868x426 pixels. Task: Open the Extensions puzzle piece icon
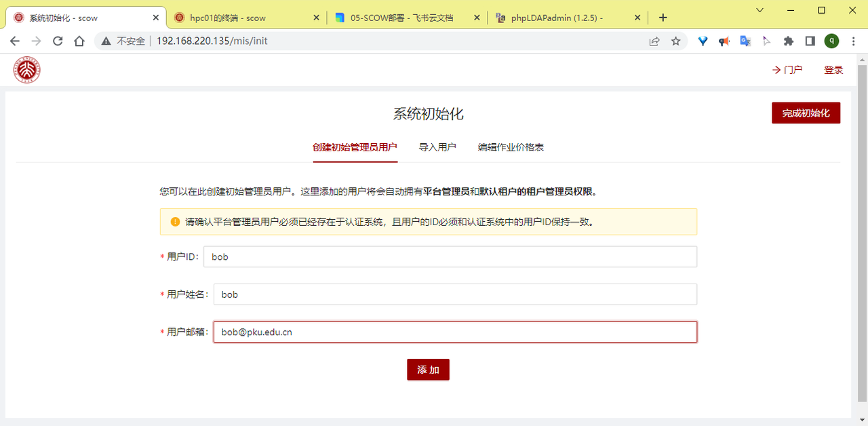(x=788, y=41)
